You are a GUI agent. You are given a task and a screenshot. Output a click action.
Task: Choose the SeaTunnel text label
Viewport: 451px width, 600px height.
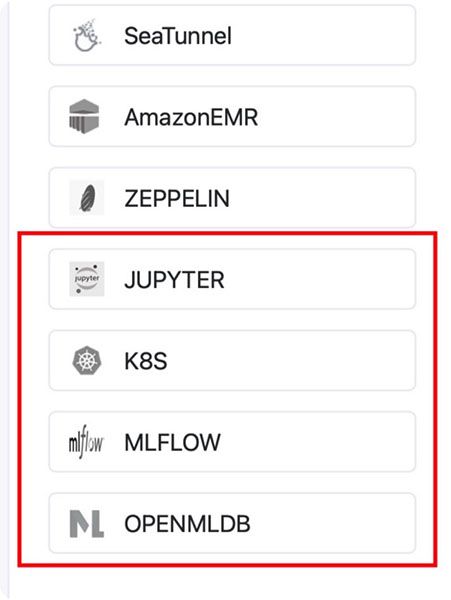(178, 36)
